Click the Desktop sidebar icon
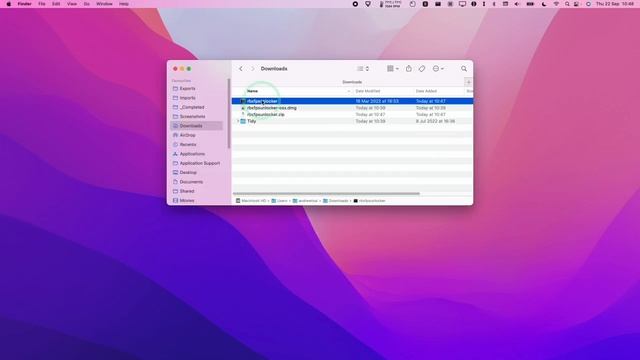Image resolution: width=640 pixels, height=360 pixels. [x=175, y=173]
